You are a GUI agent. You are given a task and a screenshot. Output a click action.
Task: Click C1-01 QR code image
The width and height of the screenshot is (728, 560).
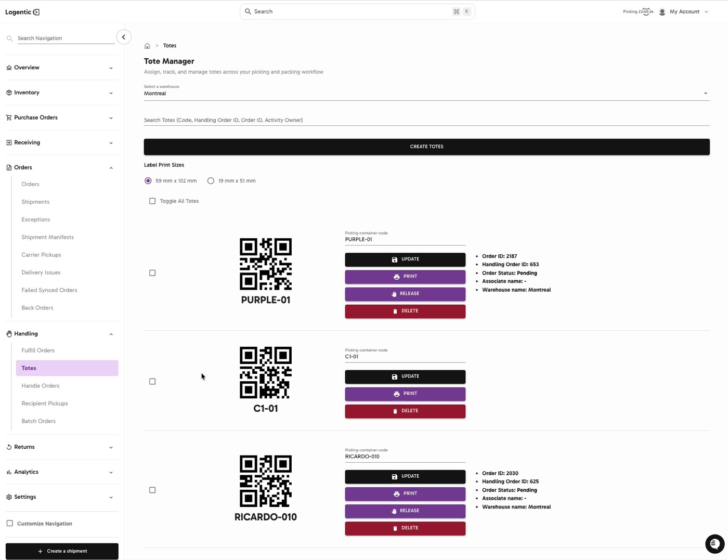point(266,373)
